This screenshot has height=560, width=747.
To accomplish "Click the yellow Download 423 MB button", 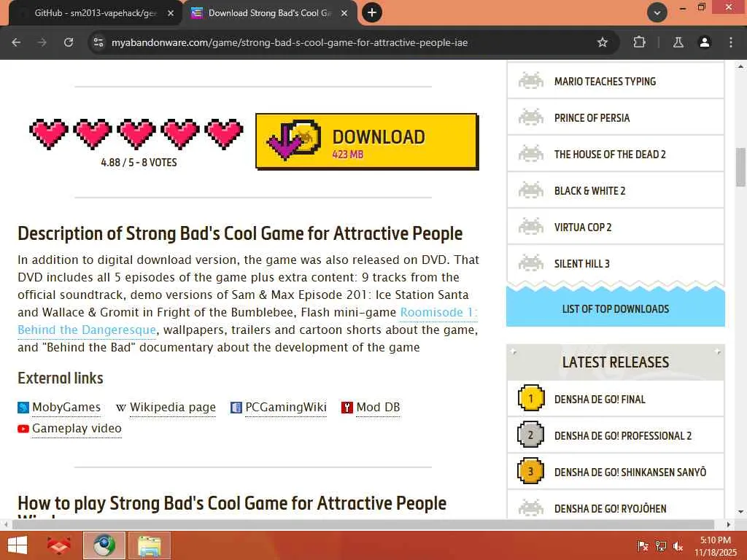I will 367,141.
